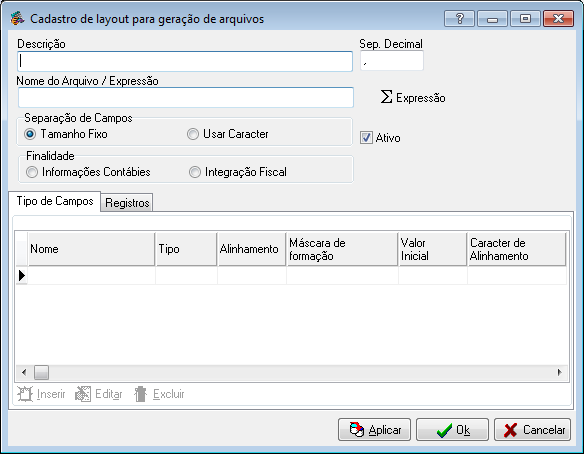584x454 pixels.
Task: Click the Descrição input field
Action: pyautogui.click(x=185, y=61)
